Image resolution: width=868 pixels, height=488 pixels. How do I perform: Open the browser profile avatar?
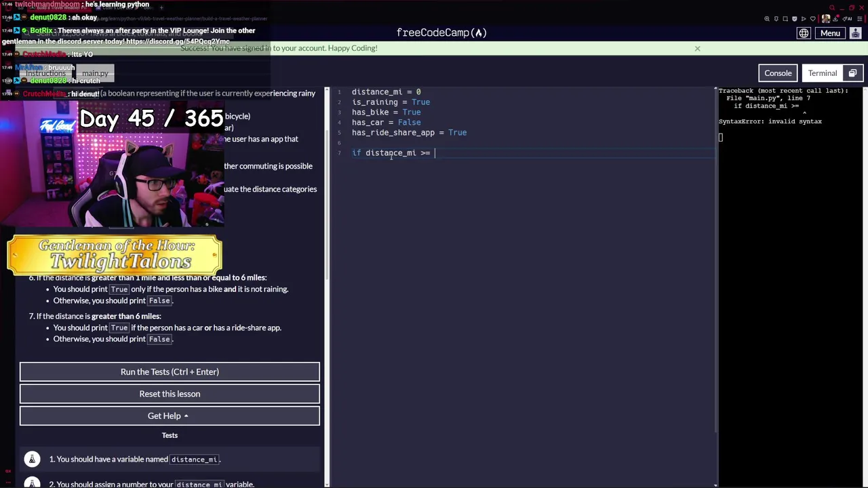coord(826,19)
